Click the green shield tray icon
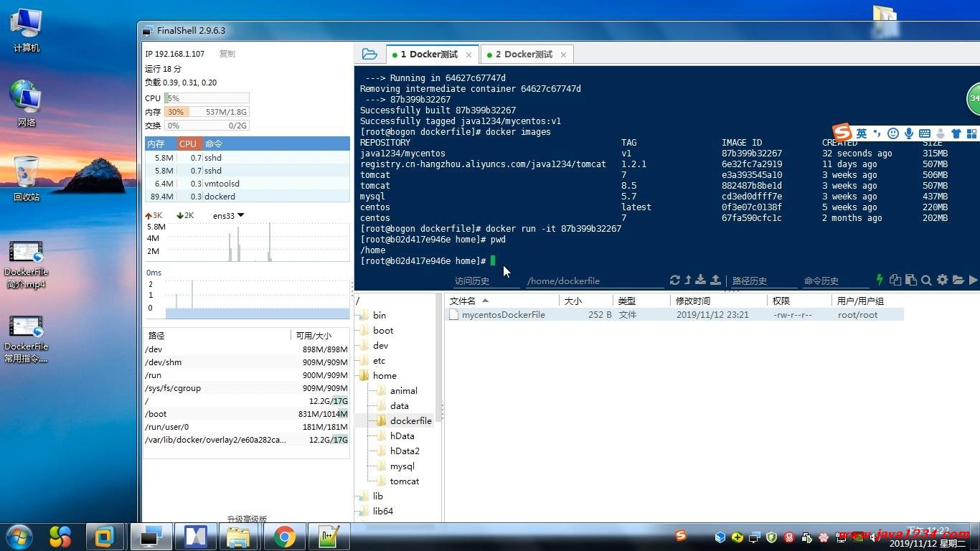The height and width of the screenshot is (551, 980). tap(772, 537)
